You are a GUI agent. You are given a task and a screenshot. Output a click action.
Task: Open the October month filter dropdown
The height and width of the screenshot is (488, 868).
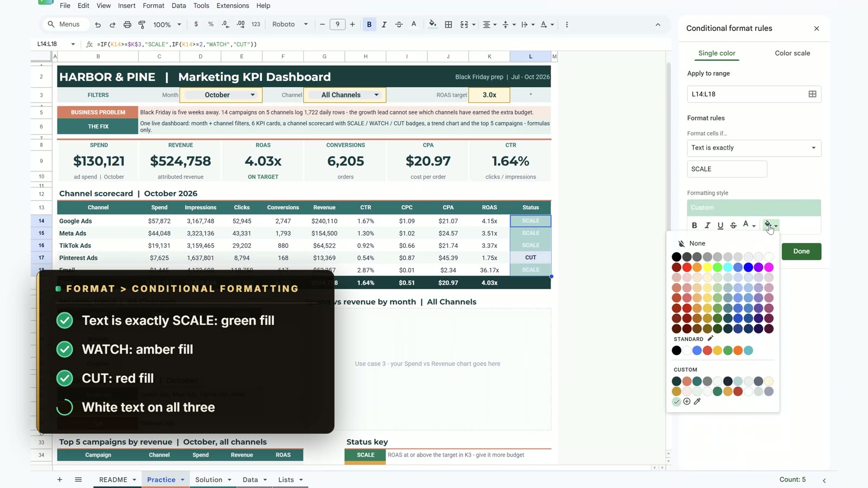click(221, 95)
